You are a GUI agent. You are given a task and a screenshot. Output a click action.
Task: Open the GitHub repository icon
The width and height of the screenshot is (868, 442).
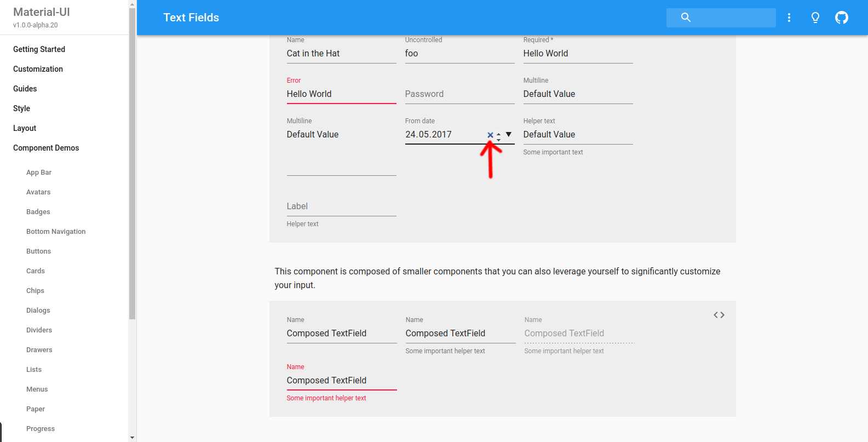[842, 18]
